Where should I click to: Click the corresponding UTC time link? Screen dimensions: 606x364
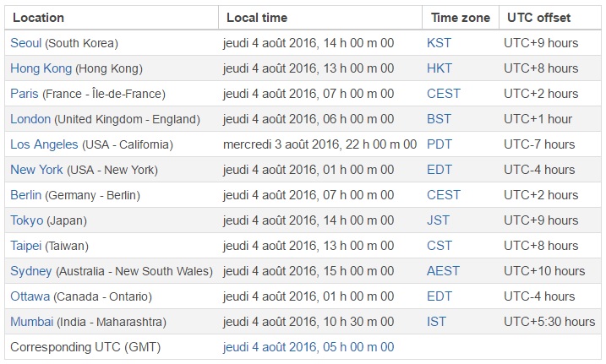308,347
